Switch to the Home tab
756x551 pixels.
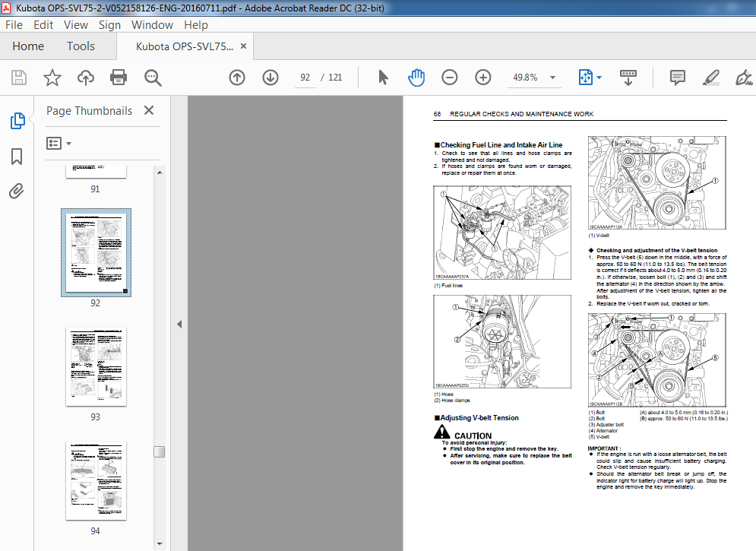tap(28, 46)
